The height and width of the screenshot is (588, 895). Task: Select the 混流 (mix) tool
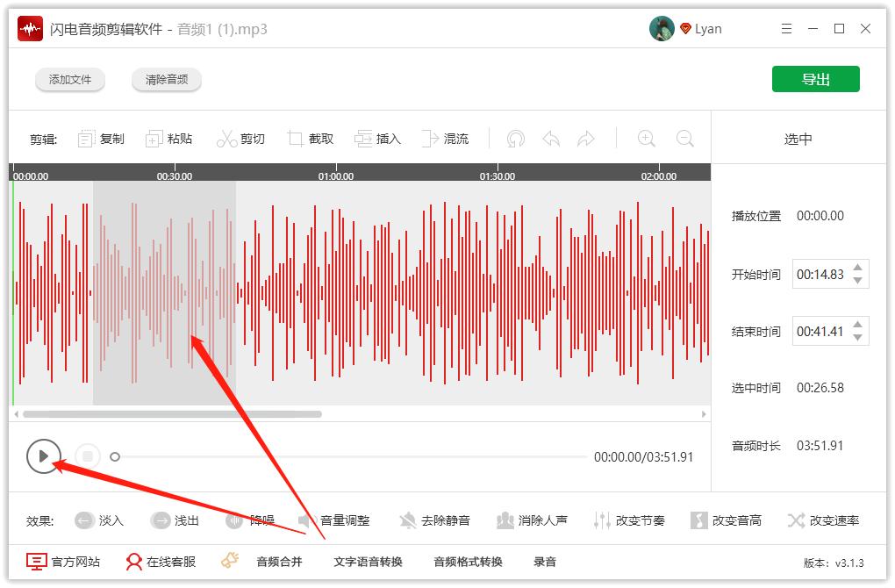(446, 138)
